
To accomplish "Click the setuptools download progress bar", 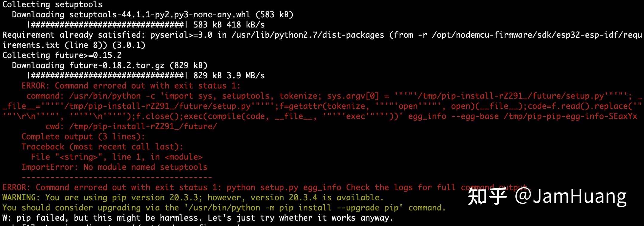I will coord(107,25).
